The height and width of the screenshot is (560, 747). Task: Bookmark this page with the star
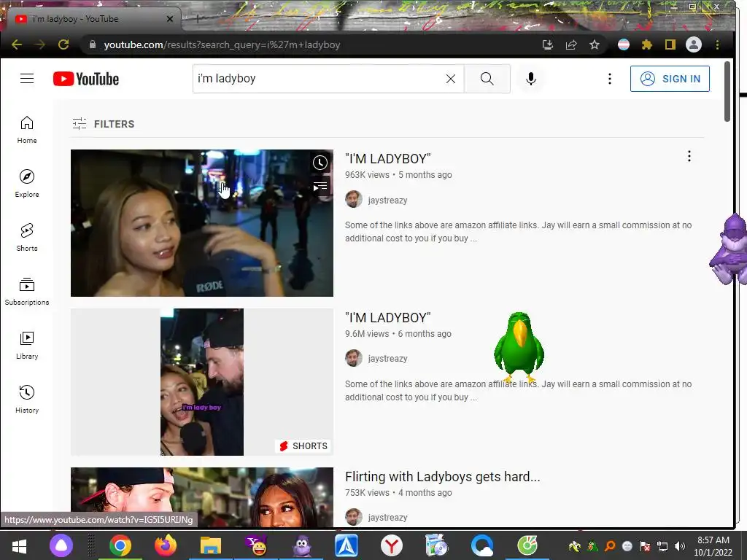594,44
